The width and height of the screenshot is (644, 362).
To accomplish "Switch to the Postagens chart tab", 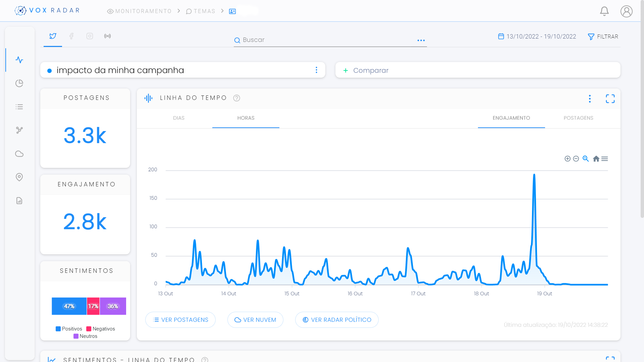I will [x=578, y=118].
